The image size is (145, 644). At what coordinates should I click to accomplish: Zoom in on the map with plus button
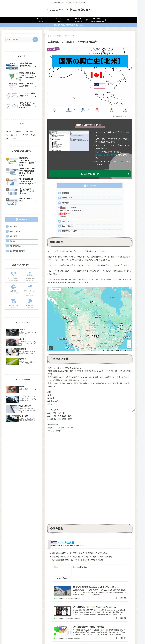(129, 342)
